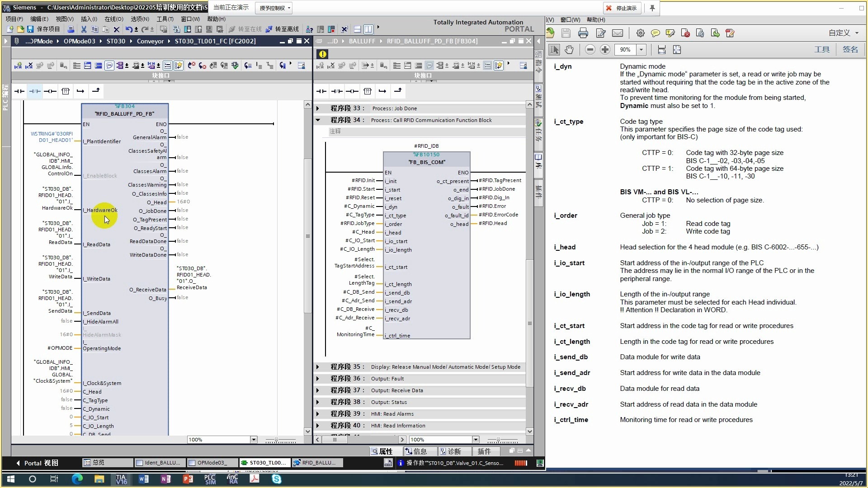868x488 pixels.
Task: Toggle the PDF text selection tool
Action: (554, 50)
